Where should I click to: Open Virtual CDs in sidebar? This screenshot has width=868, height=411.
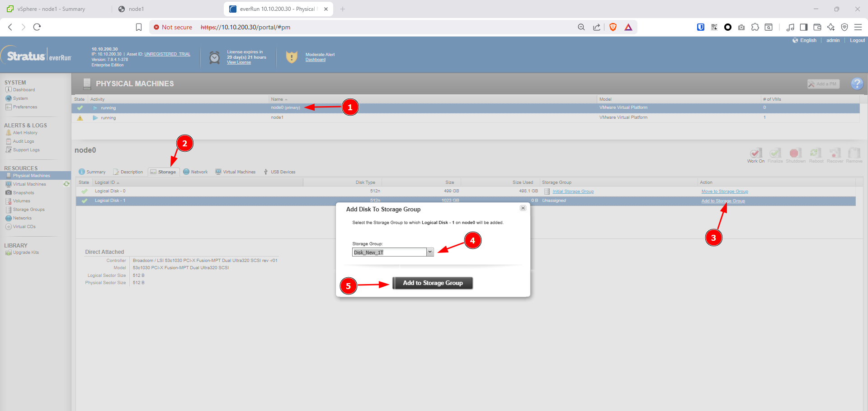click(x=24, y=227)
